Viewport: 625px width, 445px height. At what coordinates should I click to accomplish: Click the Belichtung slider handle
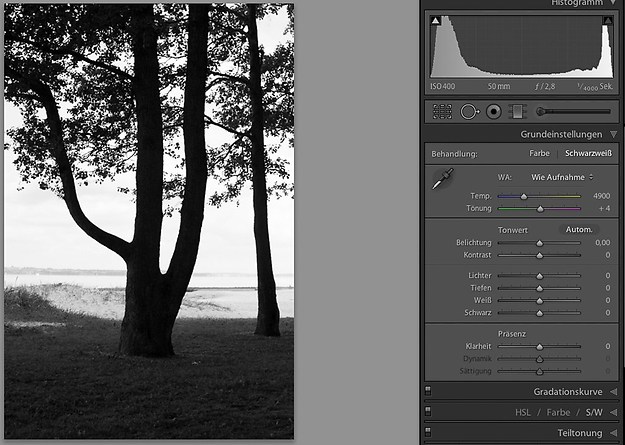click(540, 243)
